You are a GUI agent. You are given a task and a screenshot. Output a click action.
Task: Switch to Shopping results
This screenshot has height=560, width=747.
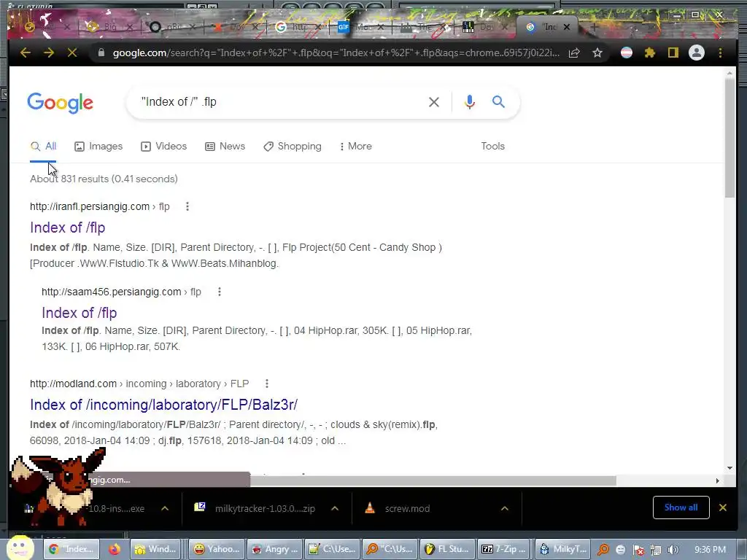(x=293, y=146)
